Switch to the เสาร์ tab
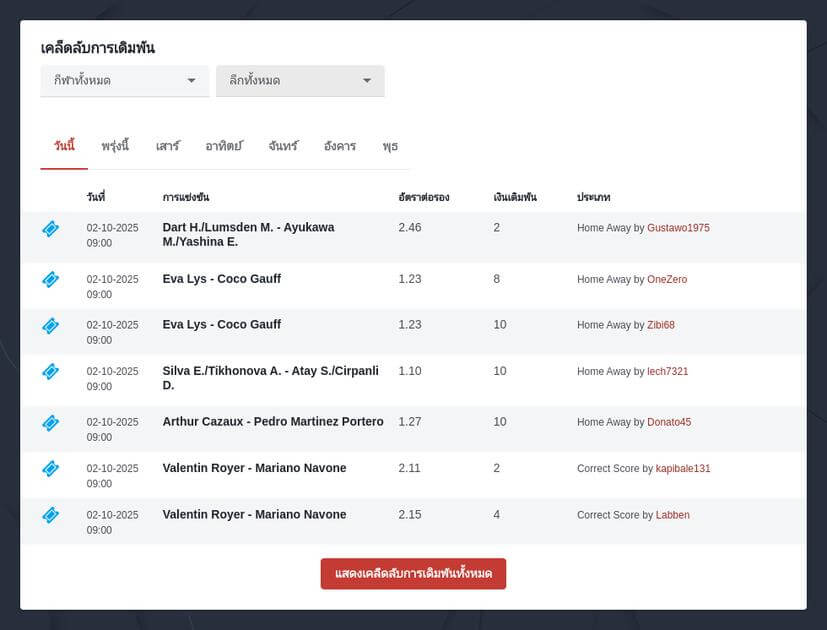Viewport: 827px width, 630px height. tap(168, 146)
